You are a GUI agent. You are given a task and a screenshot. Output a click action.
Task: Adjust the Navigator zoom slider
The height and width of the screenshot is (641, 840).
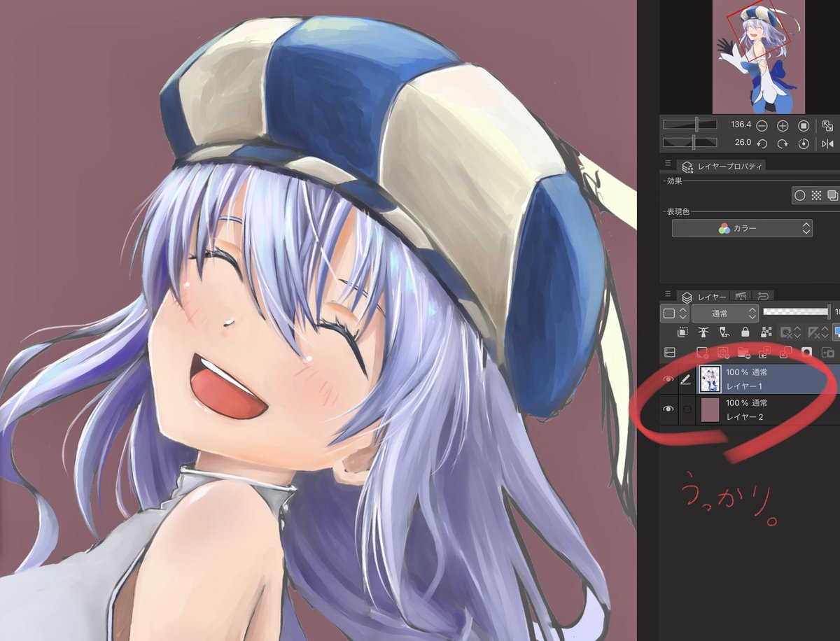click(x=690, y=125)
